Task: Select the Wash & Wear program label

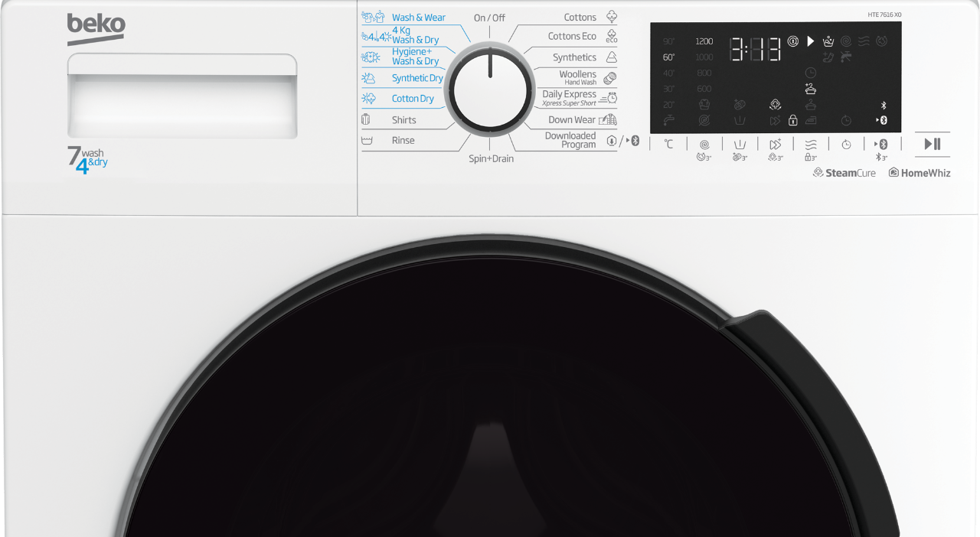Action: 418,18
